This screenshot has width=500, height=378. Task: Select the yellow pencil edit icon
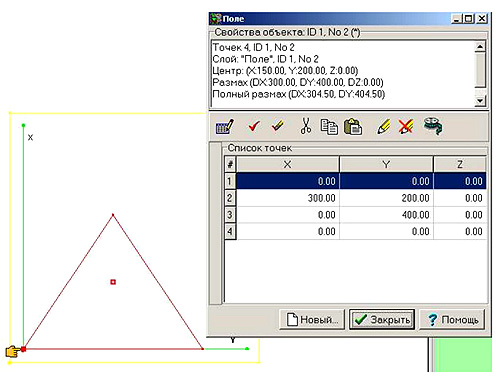383,127
